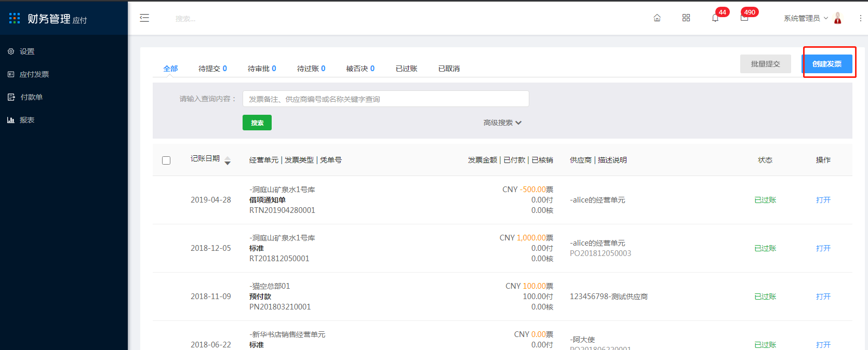Go to home page icon

click(657, 18)
